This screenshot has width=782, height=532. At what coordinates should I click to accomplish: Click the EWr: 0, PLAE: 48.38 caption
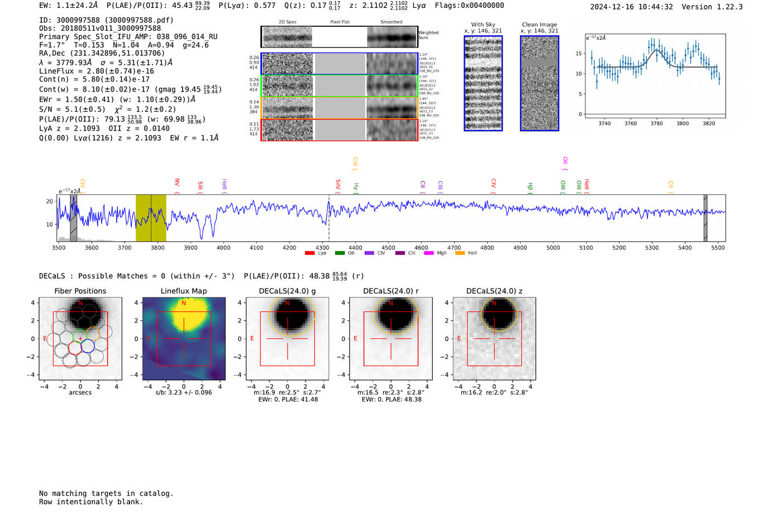click(391, 400)
